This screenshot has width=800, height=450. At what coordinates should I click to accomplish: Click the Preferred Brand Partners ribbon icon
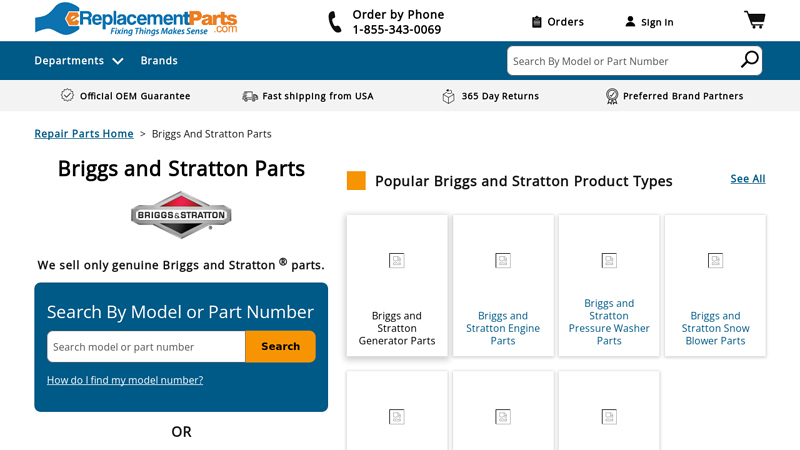(612, 96)
